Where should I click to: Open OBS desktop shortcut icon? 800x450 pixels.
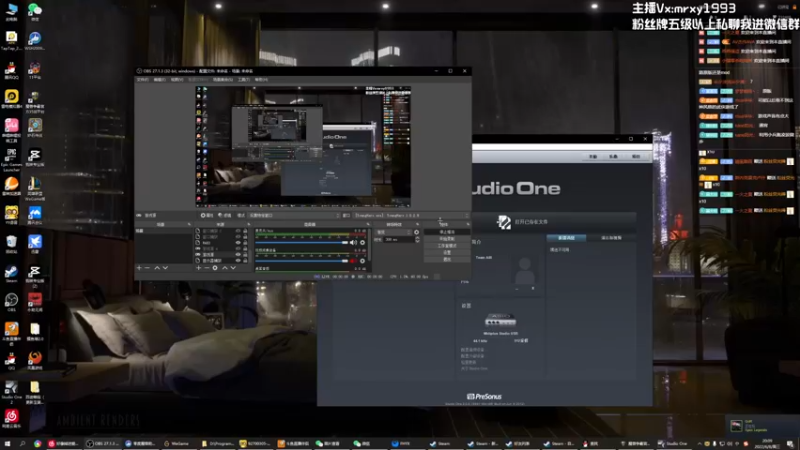[x=11, y=302]
